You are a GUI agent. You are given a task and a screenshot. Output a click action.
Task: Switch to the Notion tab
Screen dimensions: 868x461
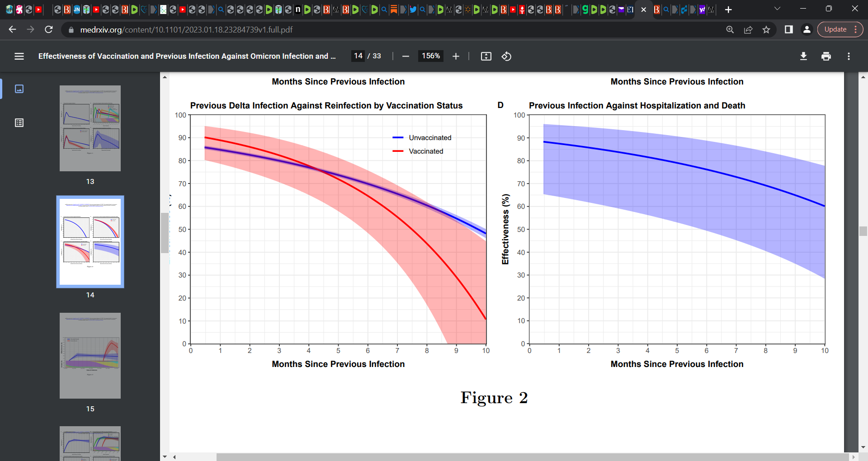tap(297, 9)
